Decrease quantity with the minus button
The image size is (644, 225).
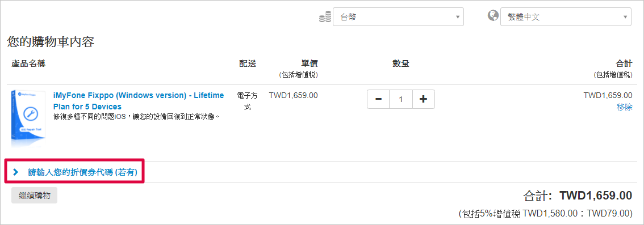coord(378,99)
